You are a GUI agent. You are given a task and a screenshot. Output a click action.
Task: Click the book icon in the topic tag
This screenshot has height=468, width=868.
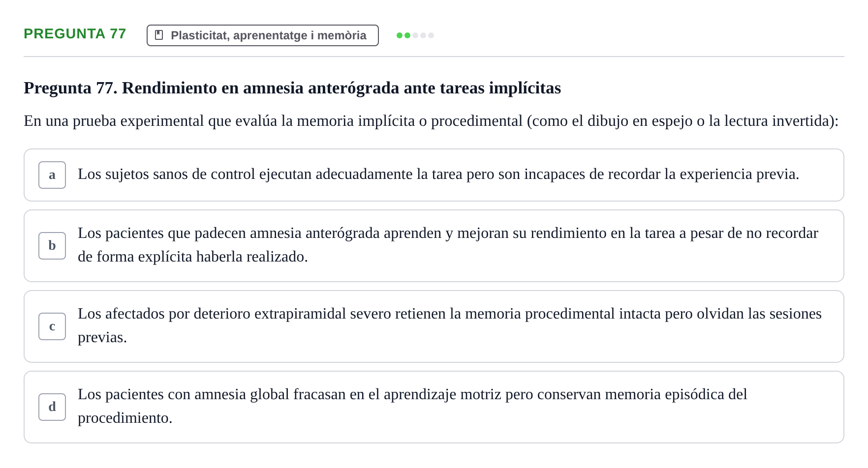(x=159, y=35)
